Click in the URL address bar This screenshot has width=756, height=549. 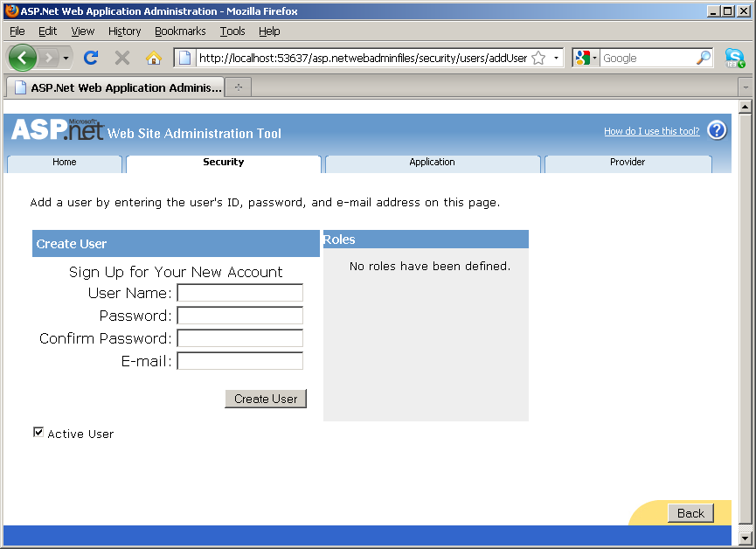click(x=362, y=58)
